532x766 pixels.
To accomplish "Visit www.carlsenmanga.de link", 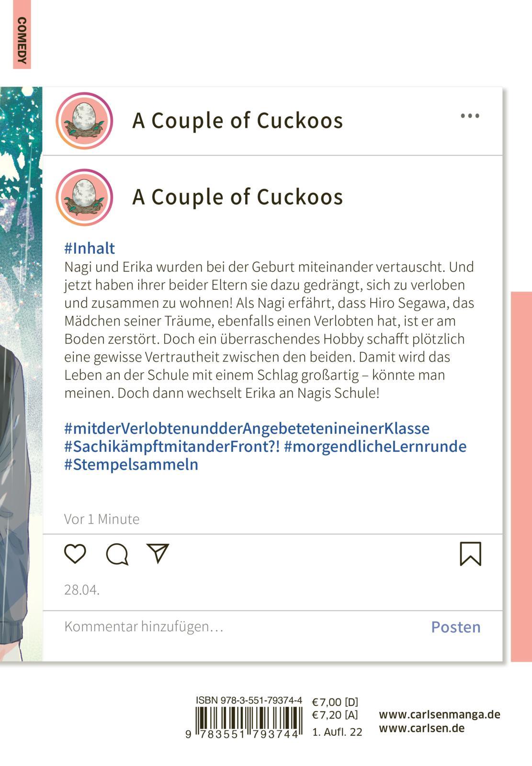I will [x=439, y=714].
